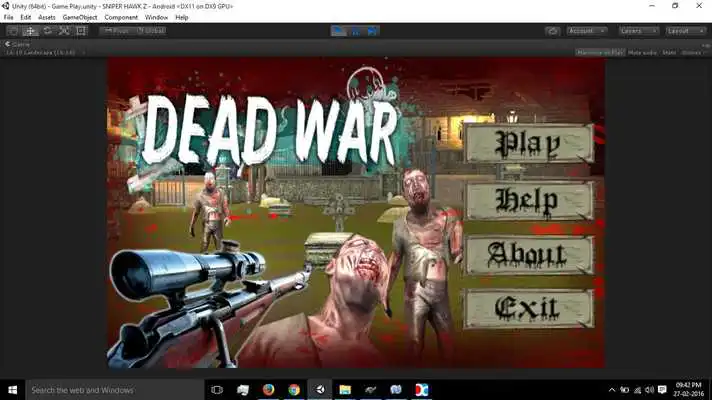The image size is (712, 400).
Task: Select the Scale tool in Unity toolbar
Action: pyautogui.click(x=64, y=31)
